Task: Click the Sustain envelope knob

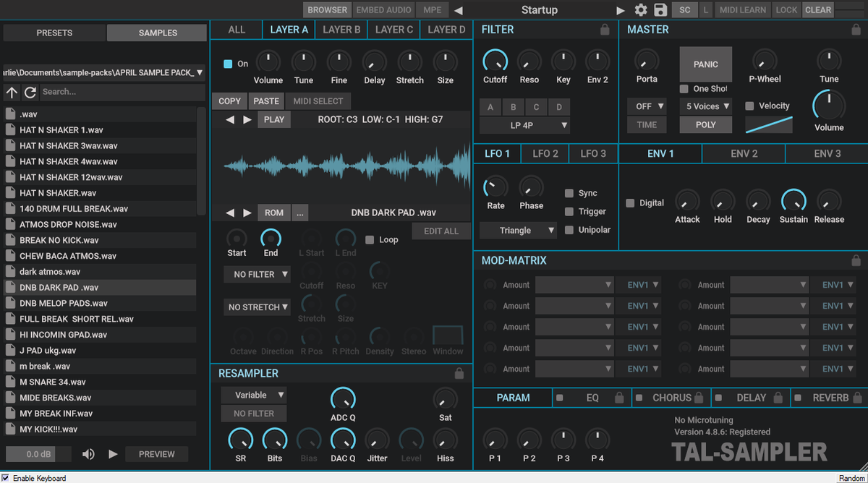Action: [x=793, y=202]
